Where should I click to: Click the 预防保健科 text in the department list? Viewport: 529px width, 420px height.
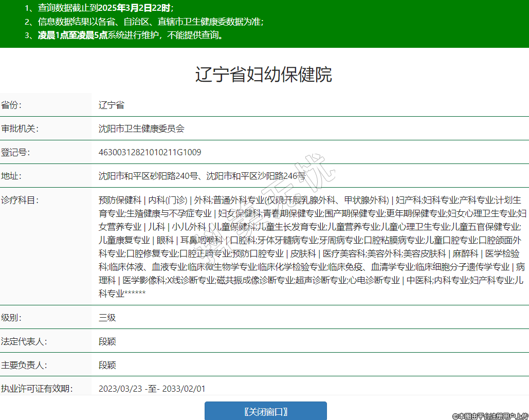pyautogui.click(x=120, y=199)
